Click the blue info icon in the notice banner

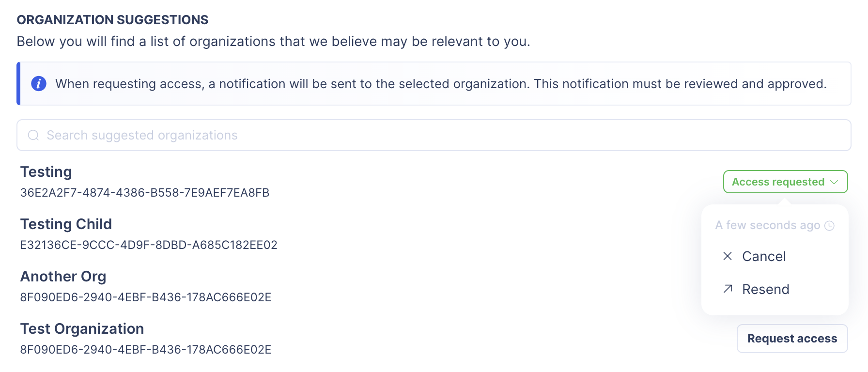click(39, 84)
